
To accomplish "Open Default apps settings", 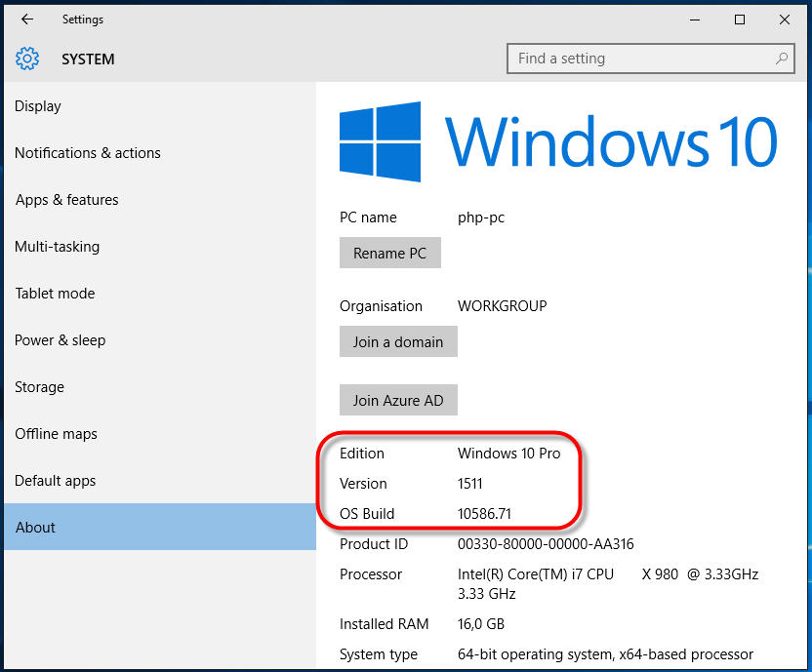I will point(56,481).
